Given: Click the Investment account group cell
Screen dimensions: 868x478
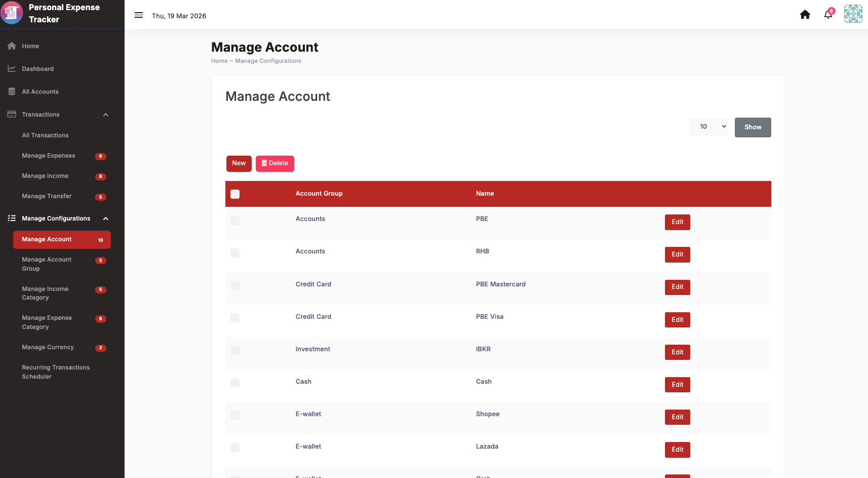Looking at the screenshot, I should click(x=313, y=349).
